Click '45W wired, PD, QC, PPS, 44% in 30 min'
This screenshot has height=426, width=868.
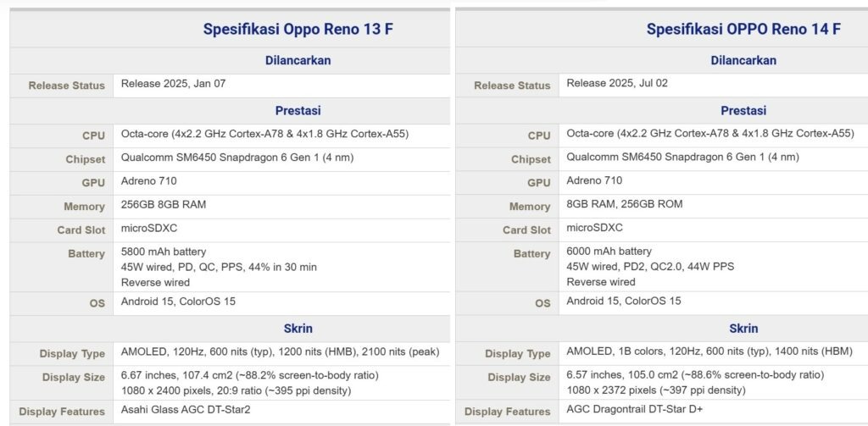[x=219, y=268]
